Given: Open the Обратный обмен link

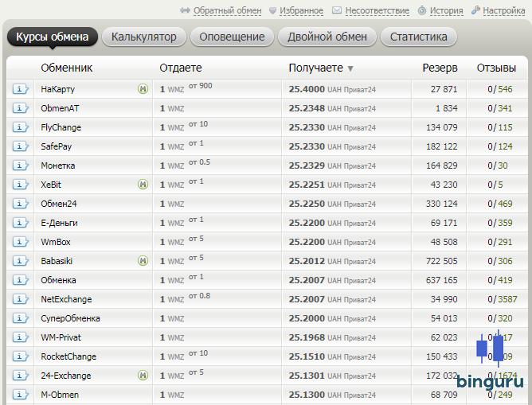Looking at the screenshot, I should [227, 11].
